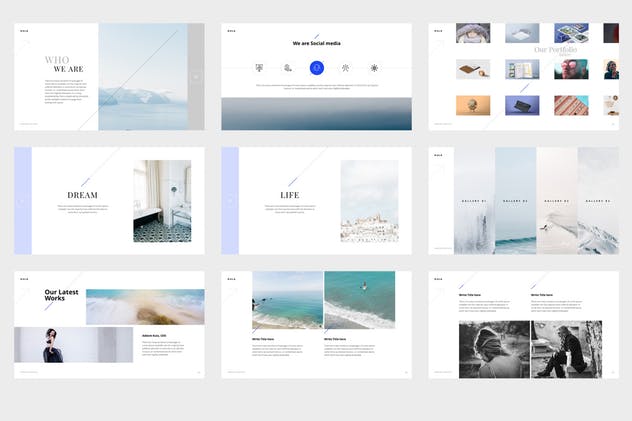Click the arrow on the Dream slide's lavender bar
The width and height of the screenshot is (632, 421).
[x=22, y=201]
